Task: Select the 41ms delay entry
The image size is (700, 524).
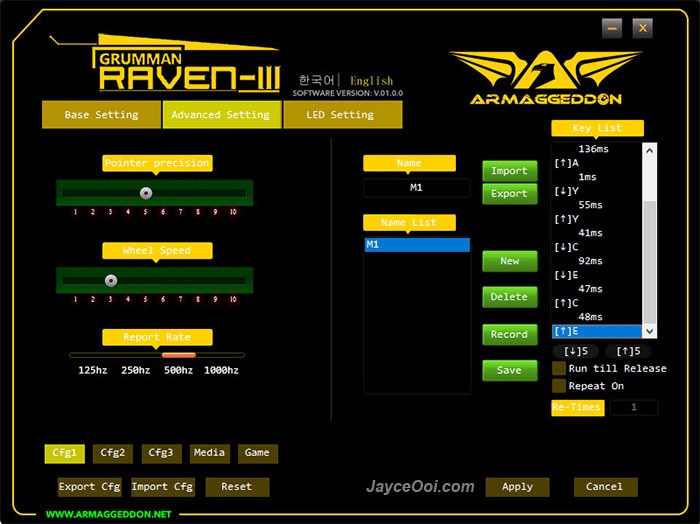Action: pos(597,233)
